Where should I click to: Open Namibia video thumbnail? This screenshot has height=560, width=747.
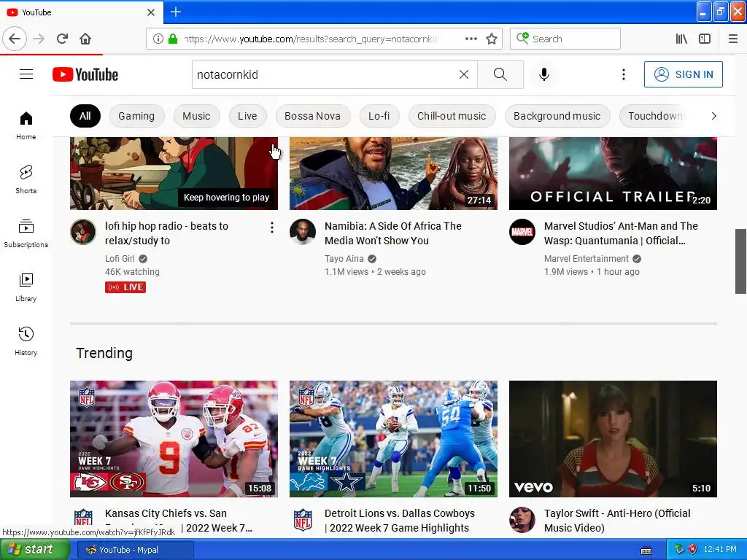point(393,174)
